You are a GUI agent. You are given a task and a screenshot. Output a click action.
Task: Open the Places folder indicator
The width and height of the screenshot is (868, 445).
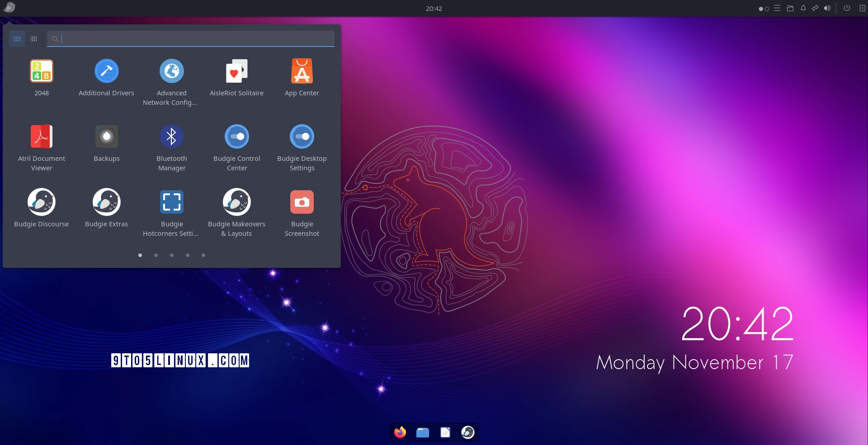(790, 8)
